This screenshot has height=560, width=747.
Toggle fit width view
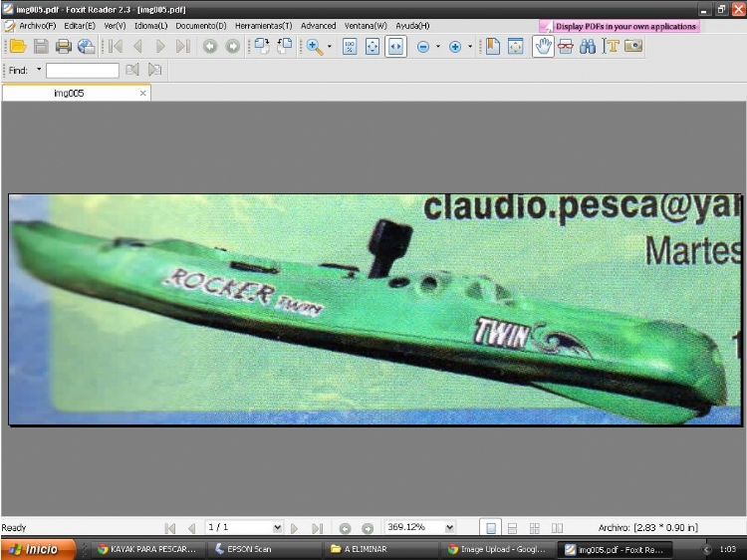click(x=395, y=47)
